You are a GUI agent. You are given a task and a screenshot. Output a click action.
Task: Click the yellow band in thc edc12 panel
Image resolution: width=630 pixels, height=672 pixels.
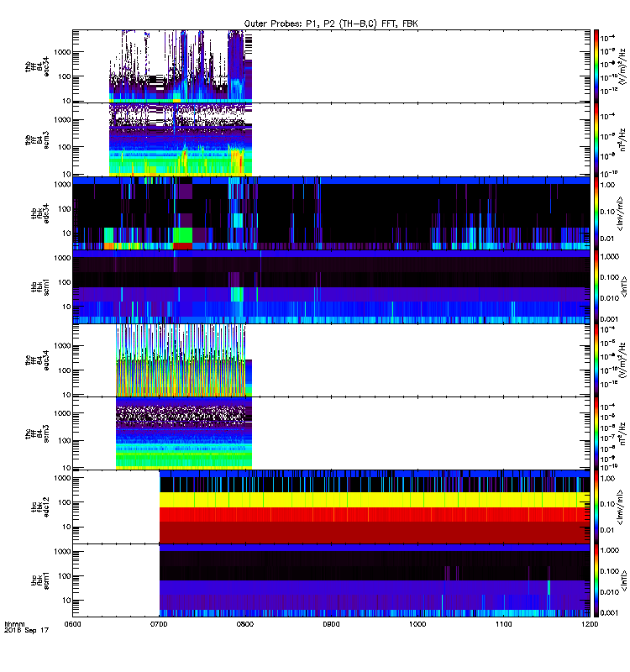(375, 500)
